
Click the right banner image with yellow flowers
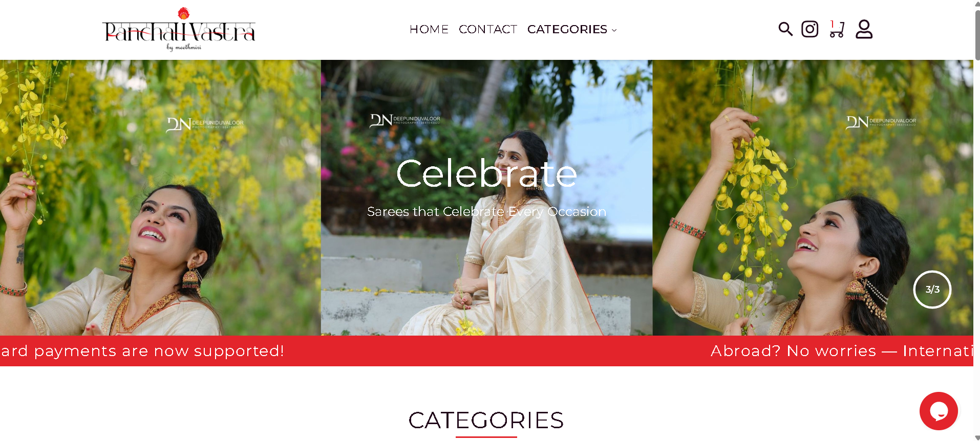[813, 197]
